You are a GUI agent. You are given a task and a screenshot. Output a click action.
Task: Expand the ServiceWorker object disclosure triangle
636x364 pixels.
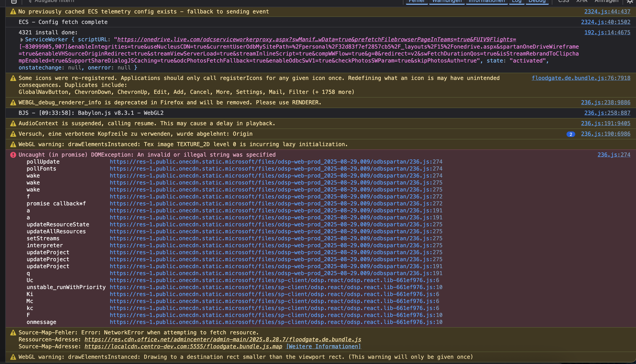coord(22,40)
